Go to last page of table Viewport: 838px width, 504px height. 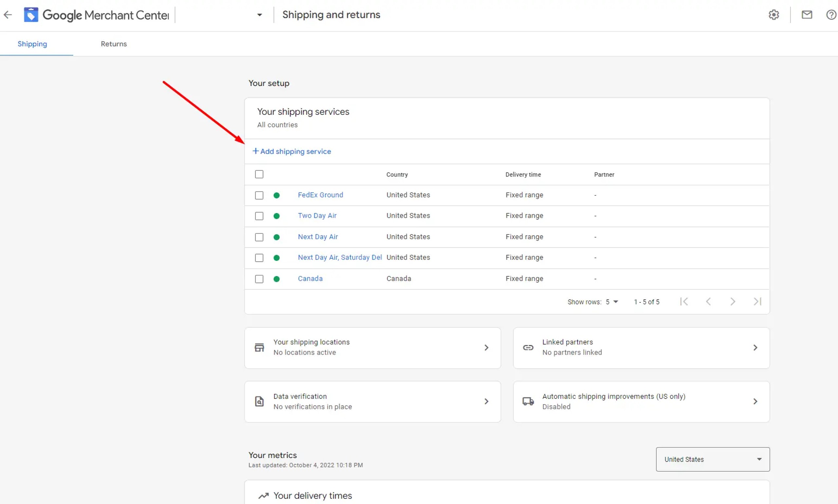(757, 302)
